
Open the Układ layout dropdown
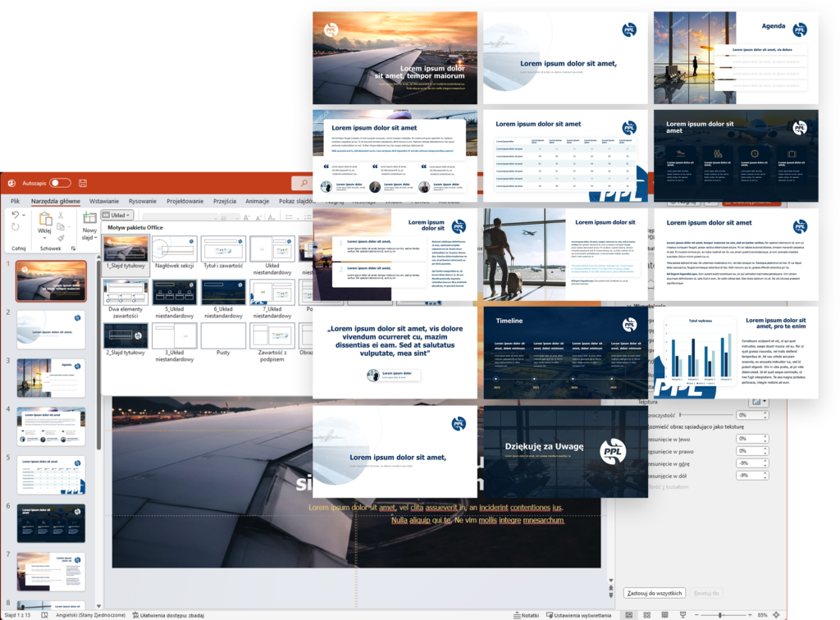pyautogui.click(x=116, y=215)
